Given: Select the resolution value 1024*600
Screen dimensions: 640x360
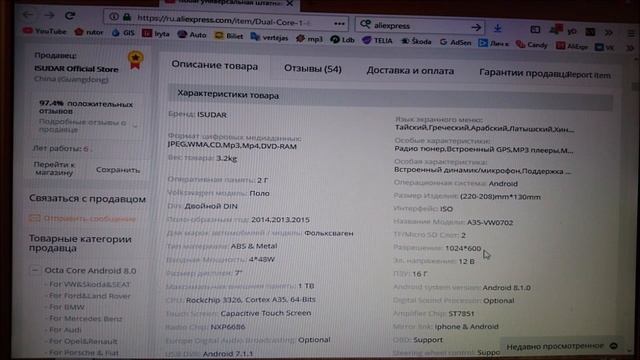Looking at the screenshot, I should pyautogui.click(x=463, y=248).
